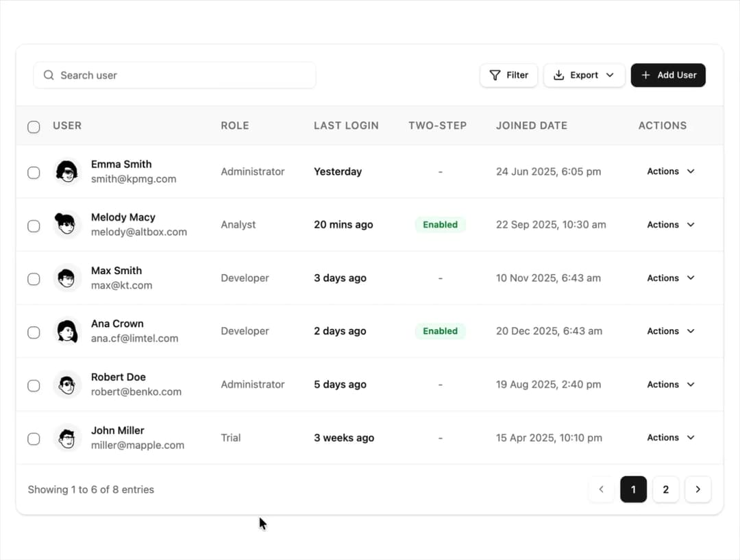Sort by ROLE column header
This screenshot has width=740, height=560.
click(234, 125)
